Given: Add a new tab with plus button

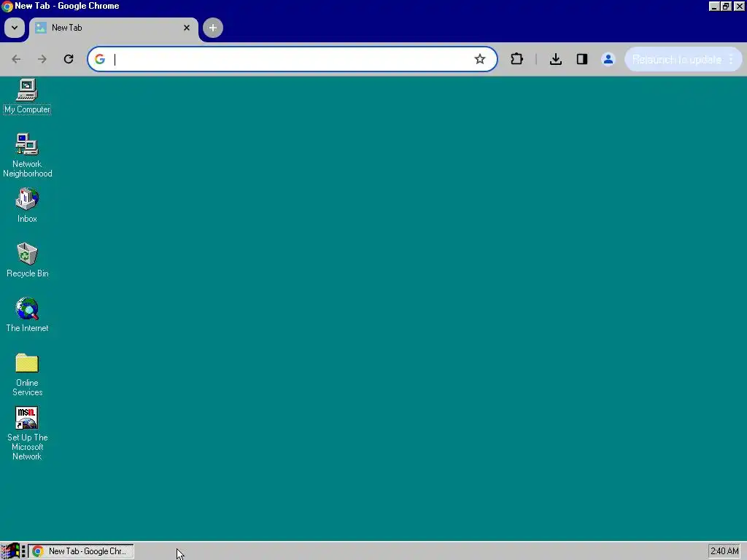Looking at the screenshot, I should (213, 28).
